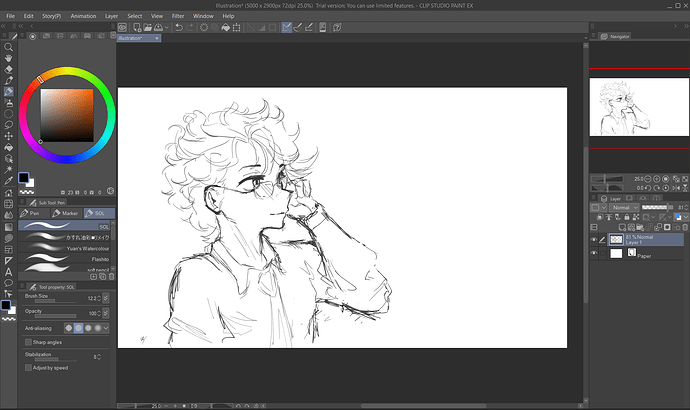The width and height of the screenshot is (690, 410).
Task: Close the Illustration canvas tab
Action: click(x=157, y=38)
